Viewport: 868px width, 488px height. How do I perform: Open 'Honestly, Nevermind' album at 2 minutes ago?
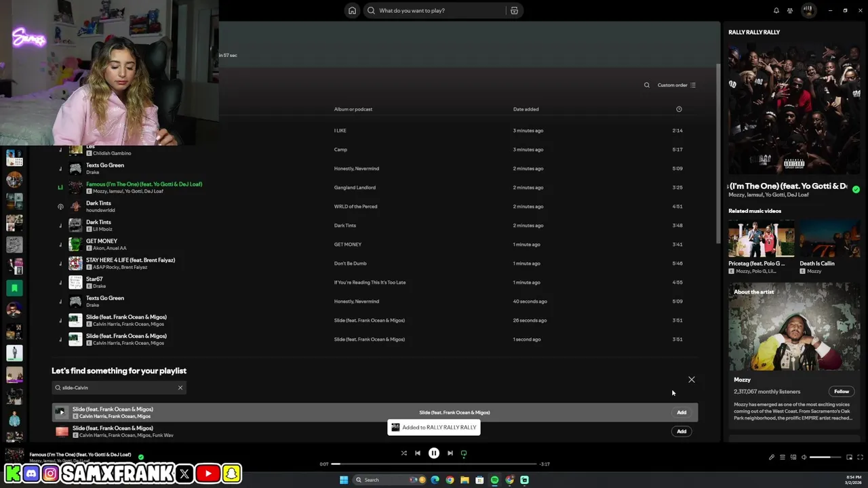357,168
